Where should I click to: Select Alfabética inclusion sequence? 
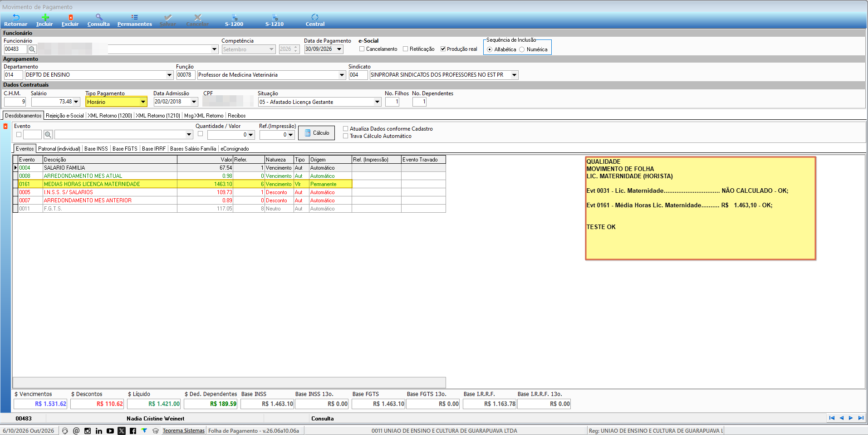pos(490,49)
